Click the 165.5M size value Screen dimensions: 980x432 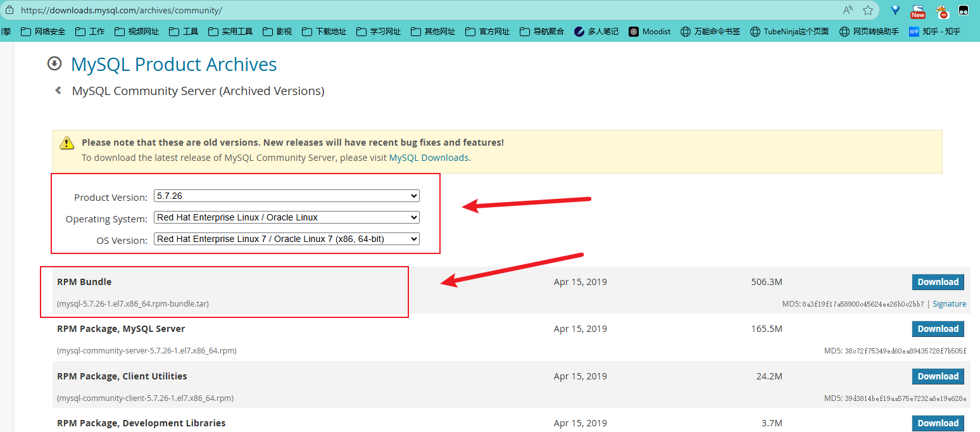[767, 329]
